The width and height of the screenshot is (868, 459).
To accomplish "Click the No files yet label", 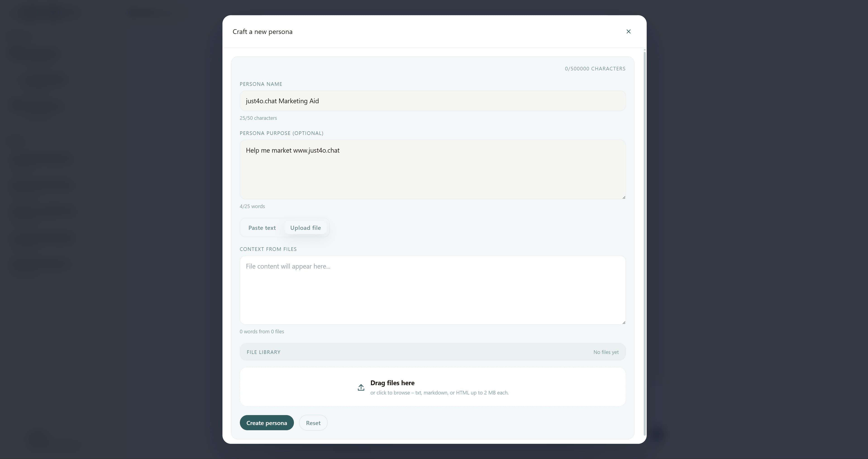I will 606,352.
